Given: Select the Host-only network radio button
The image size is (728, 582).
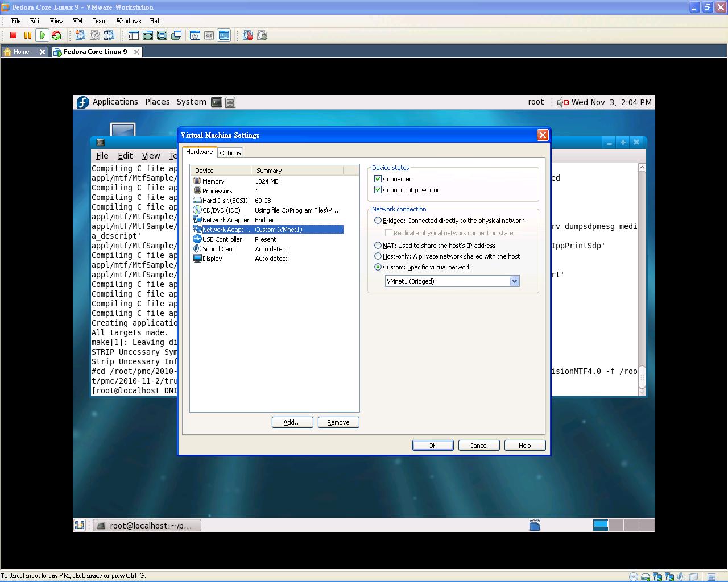Looking at the screenshot, I should (x=378, y=256).
